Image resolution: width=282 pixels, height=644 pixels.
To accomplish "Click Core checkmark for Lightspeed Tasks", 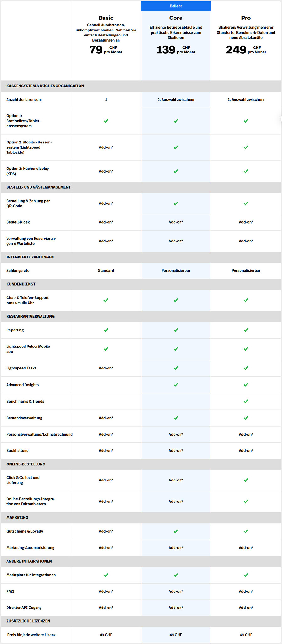I will click(x=176, y=368).
